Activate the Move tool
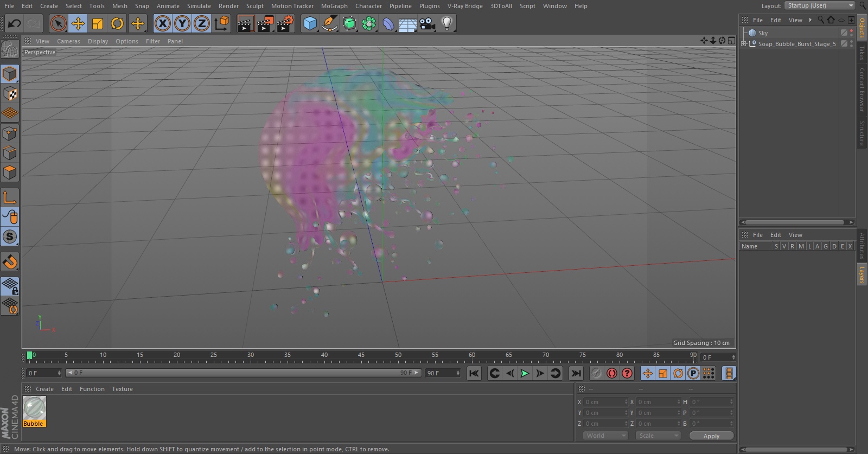 pos(78,23)
